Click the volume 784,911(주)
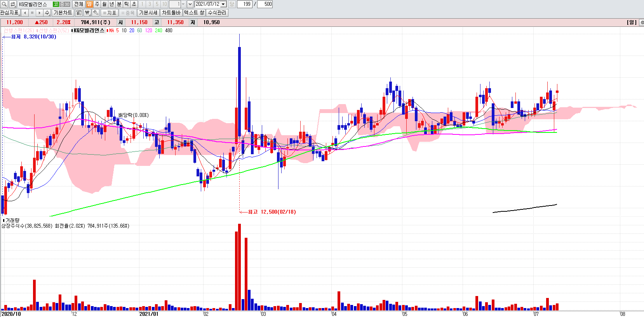This screenshot has height=317, width=644. tap(96, 23)
